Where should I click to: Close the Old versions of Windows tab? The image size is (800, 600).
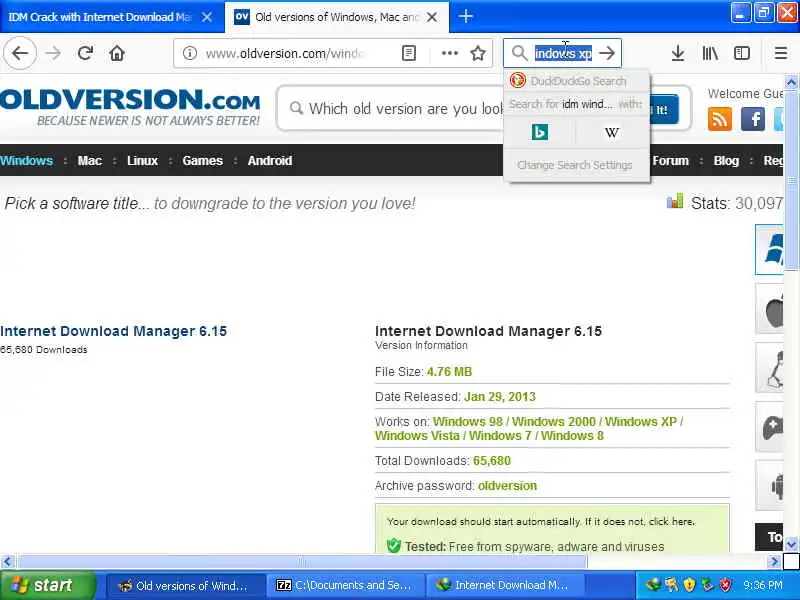pyautogui.click(x=432, y=17)
